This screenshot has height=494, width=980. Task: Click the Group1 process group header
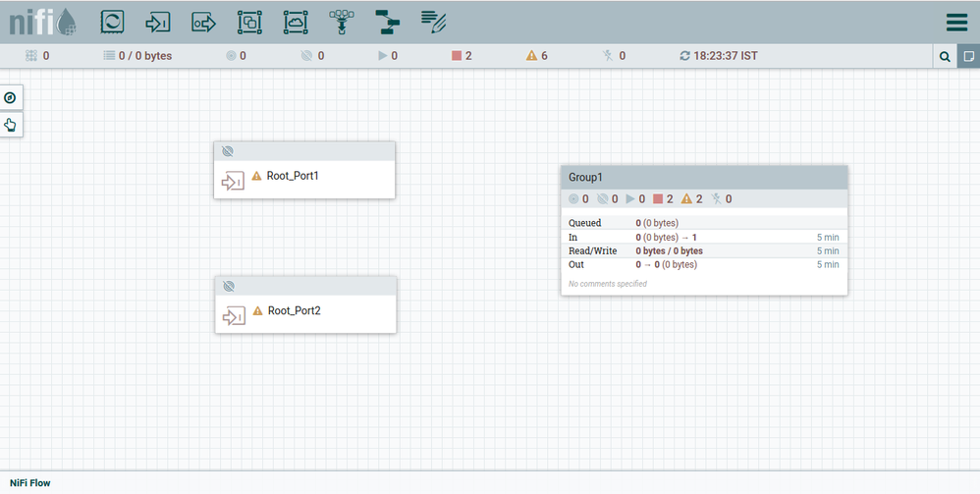point(703,178)
